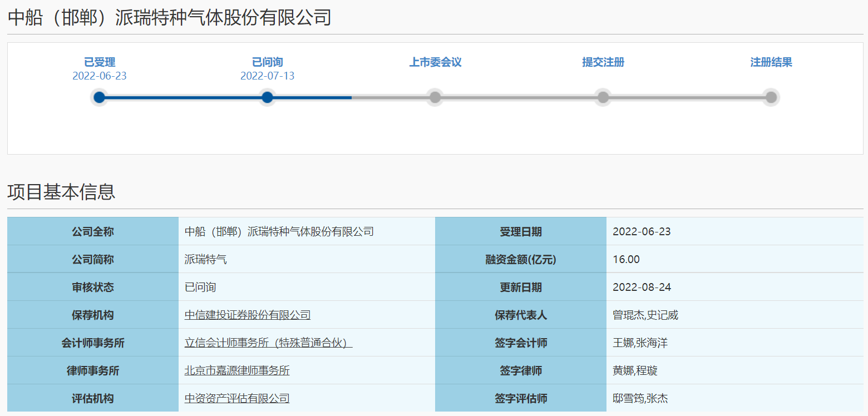Click the 融资金额(亿元) header cell
This screenshot has height=416, width=868.
521,259
